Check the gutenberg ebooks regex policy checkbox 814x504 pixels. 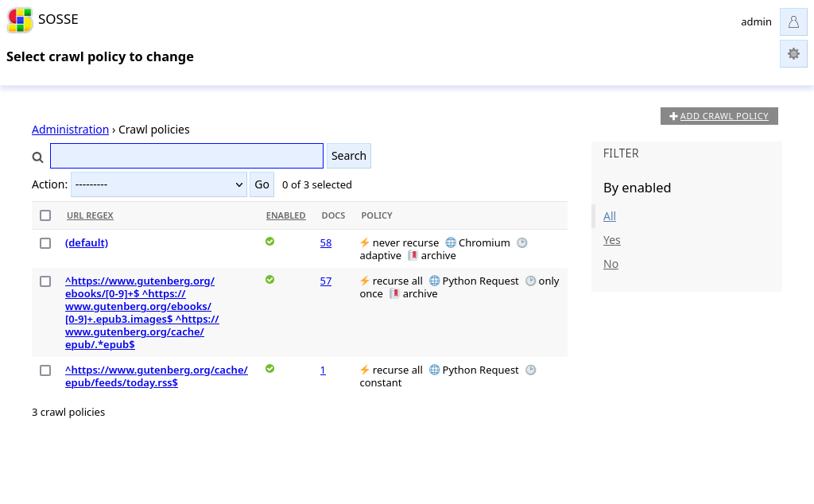(x=45, y=281)
